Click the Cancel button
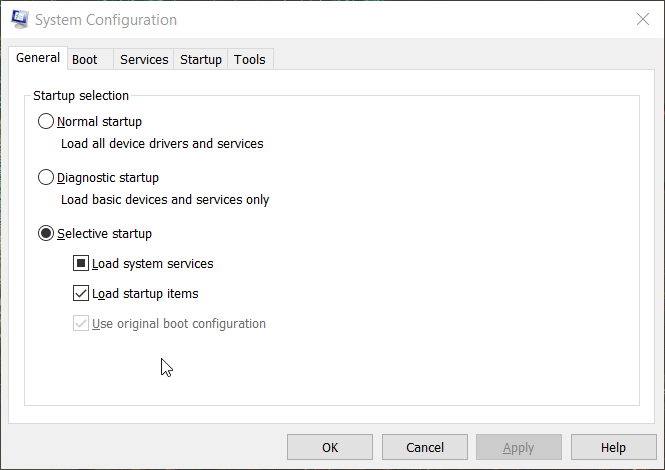 [x=424, y=447]
